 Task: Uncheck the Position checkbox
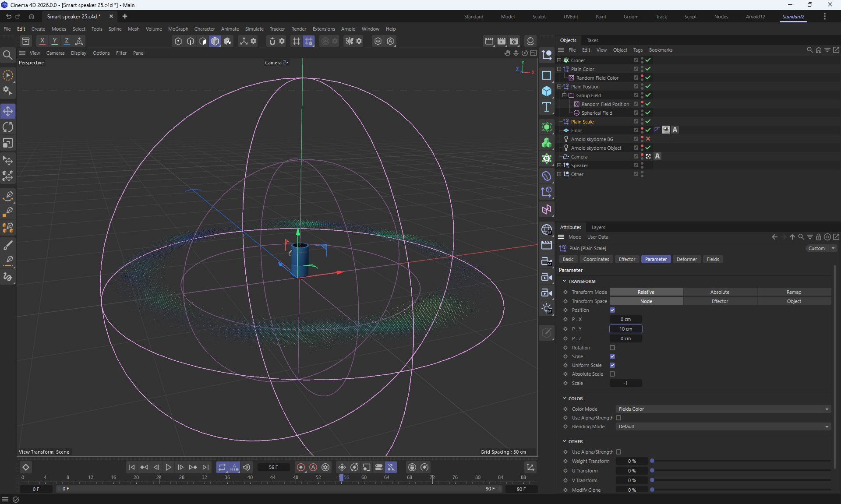(x=612, y=310)
